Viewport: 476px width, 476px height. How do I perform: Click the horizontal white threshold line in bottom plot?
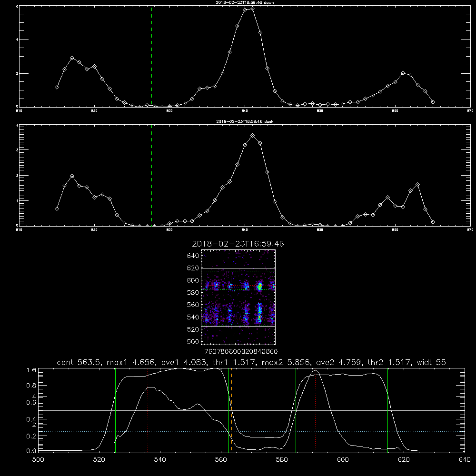coord(252,410)
